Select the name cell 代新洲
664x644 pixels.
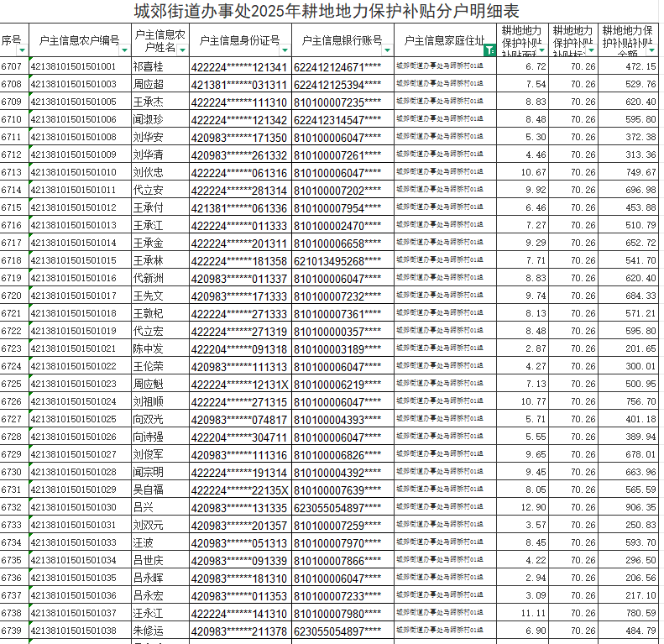click(x=160, y=278)
